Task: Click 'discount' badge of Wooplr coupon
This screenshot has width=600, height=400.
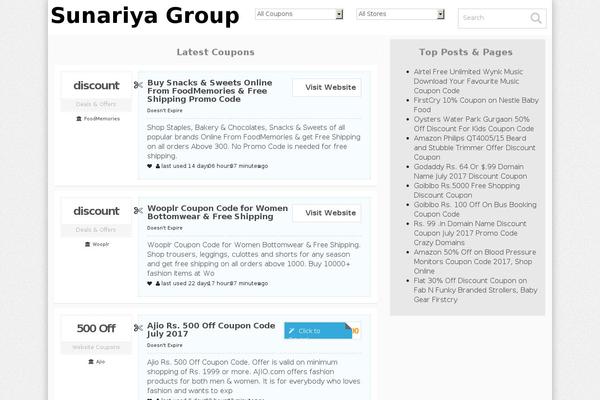Action: point(96,211)
